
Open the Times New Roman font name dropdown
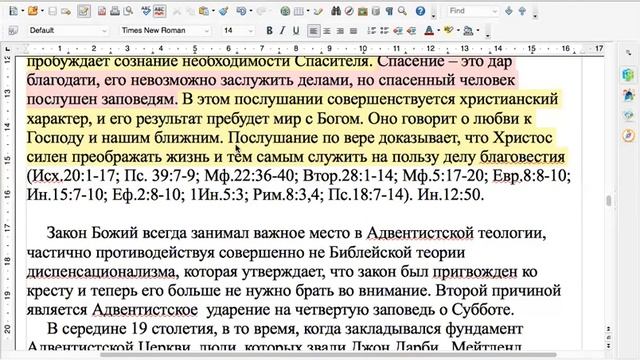[x=207, y=31]
